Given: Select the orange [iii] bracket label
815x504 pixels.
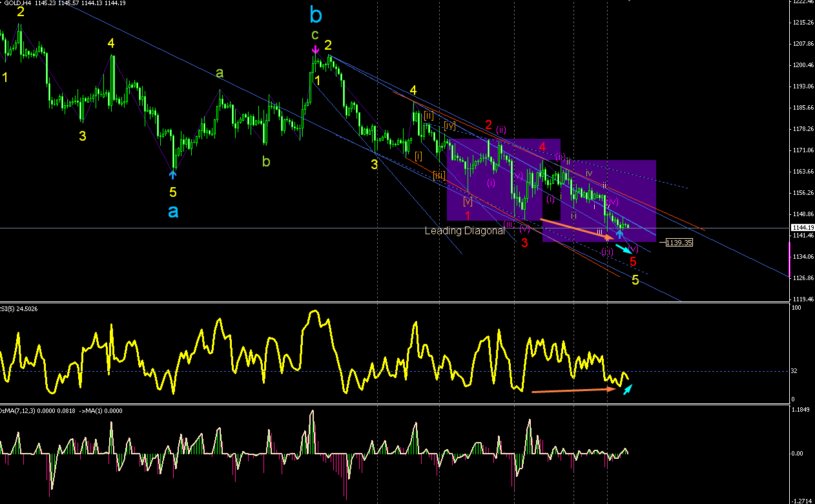Looking at the screenshot, I should pyautogui.click(x=439, y=175).
